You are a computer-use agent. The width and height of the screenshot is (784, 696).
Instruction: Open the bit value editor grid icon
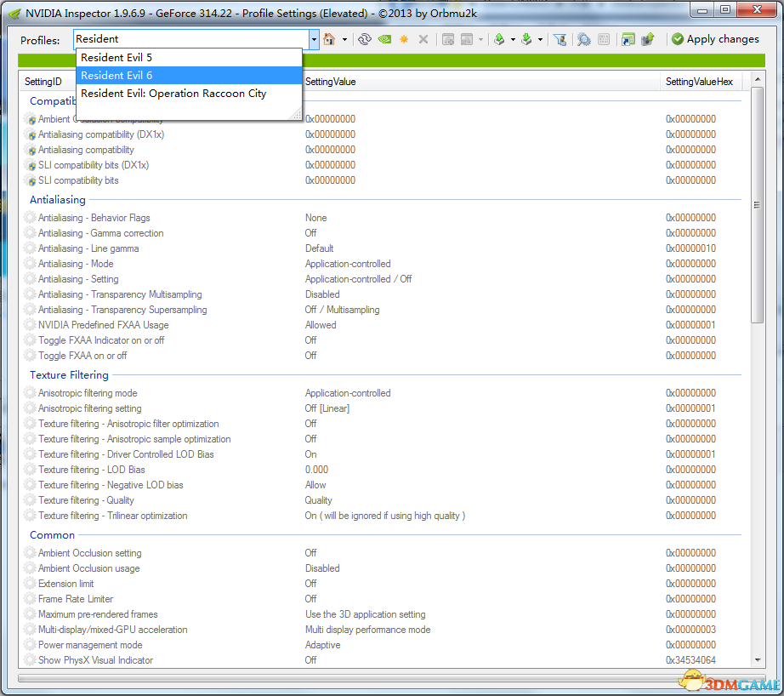[x=604, y=39]
